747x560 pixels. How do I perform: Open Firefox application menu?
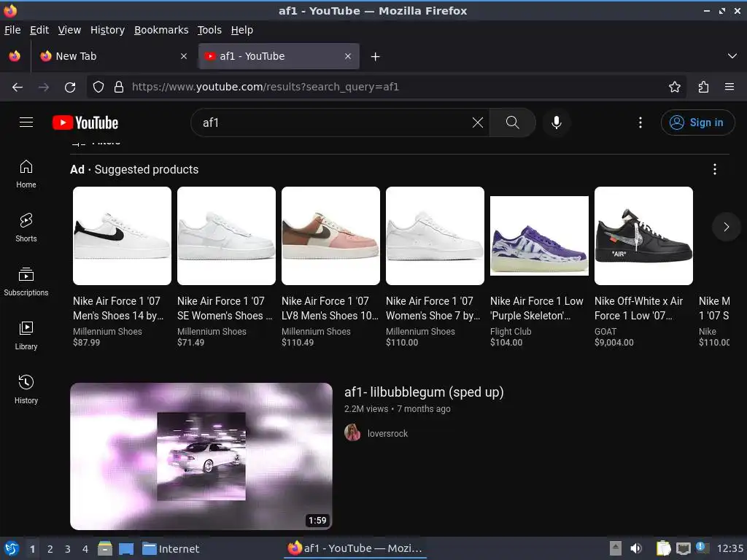pos(729,87)
